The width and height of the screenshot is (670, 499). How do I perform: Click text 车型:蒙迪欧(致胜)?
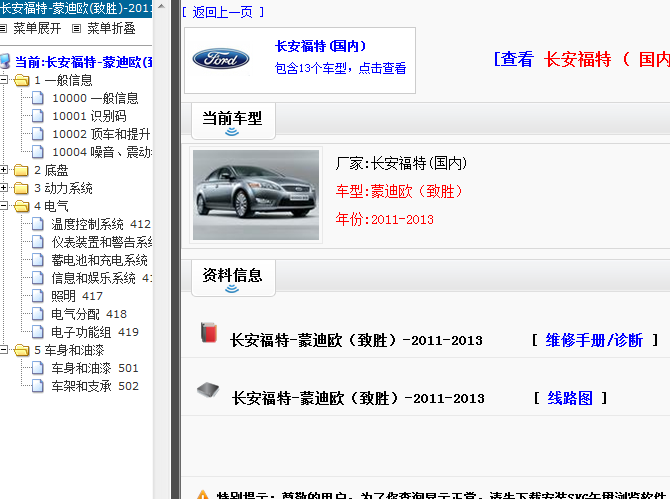(x=399, y=191)
